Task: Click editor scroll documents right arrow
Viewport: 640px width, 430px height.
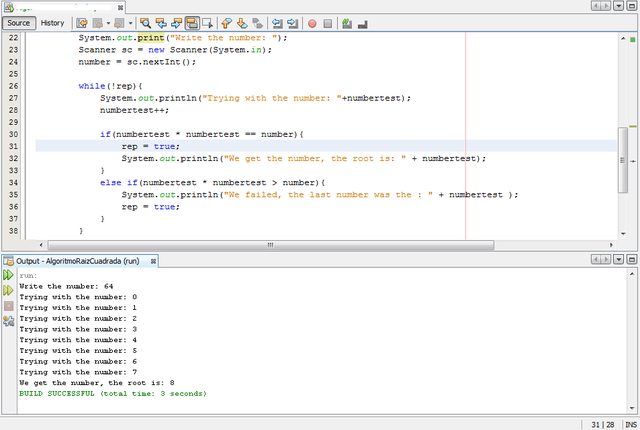Action: click(606, 6)
